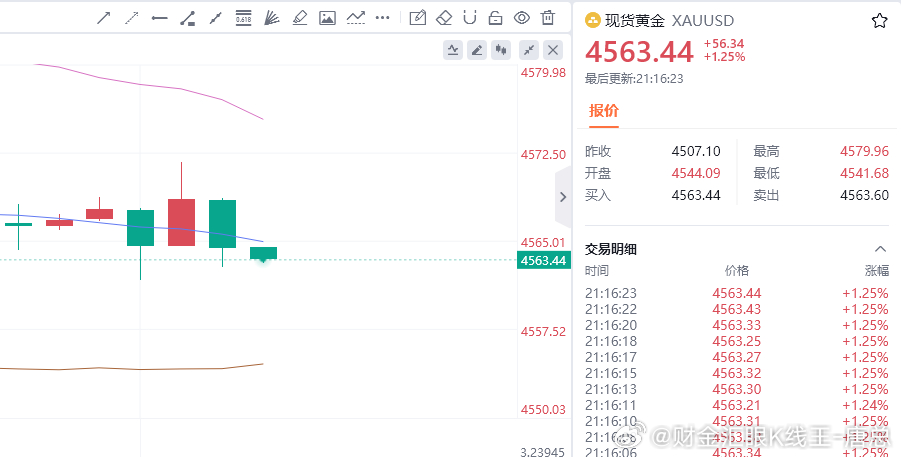Image resolution: width=901 pixels, height=457 pixels.
Task: Click the large price 4563.44 header
Action: point(639,52)
